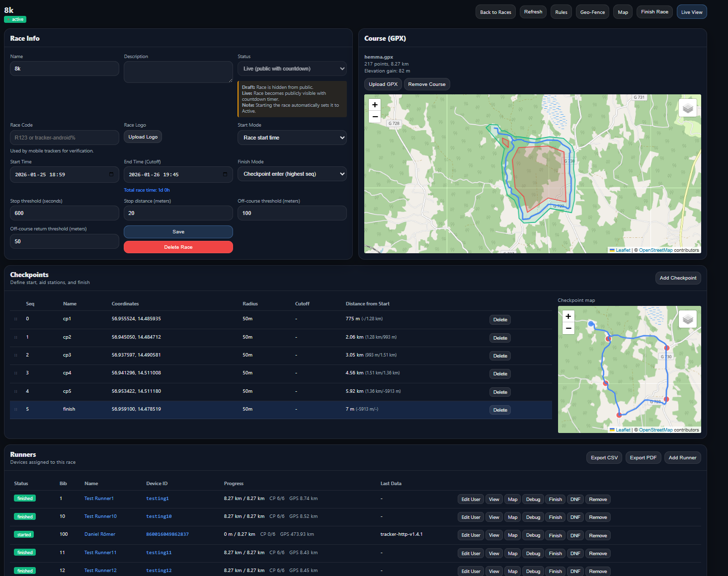This screenshot has width=728, height=576.
Task: Export the runners list as CSV
Action: pos(604,457)
